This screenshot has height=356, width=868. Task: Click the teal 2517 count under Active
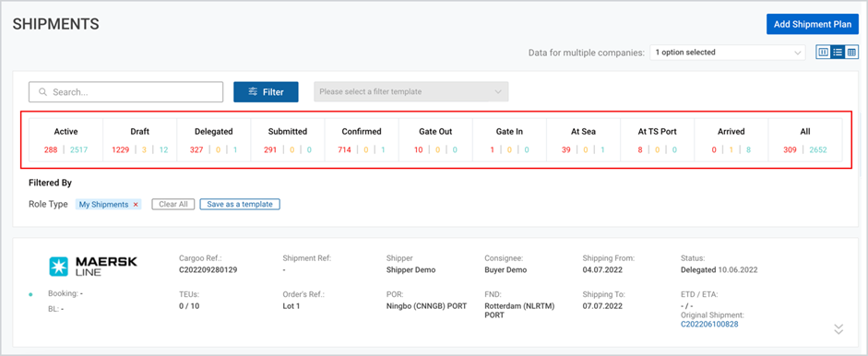(x=79, y=149)
